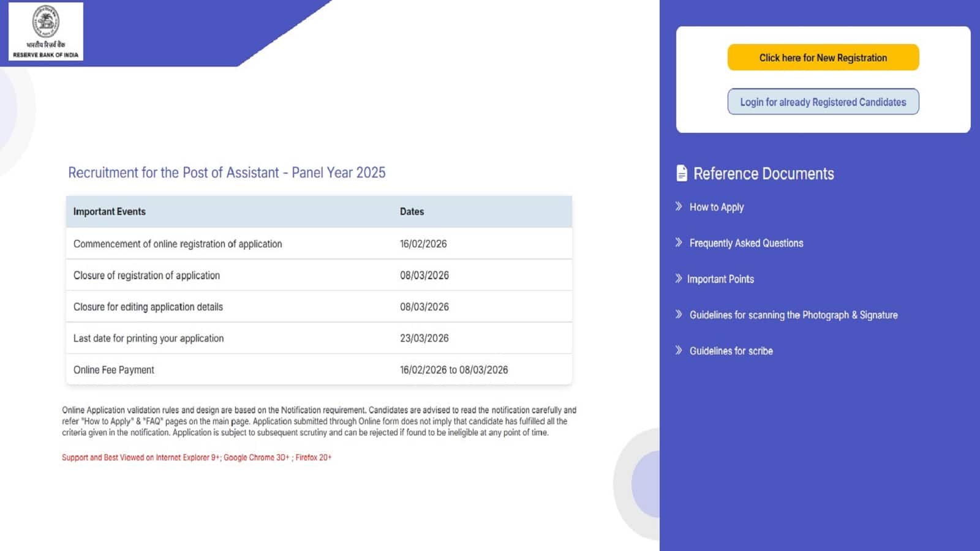
Task: Select the Important Events column header
Action: (109, 211)
